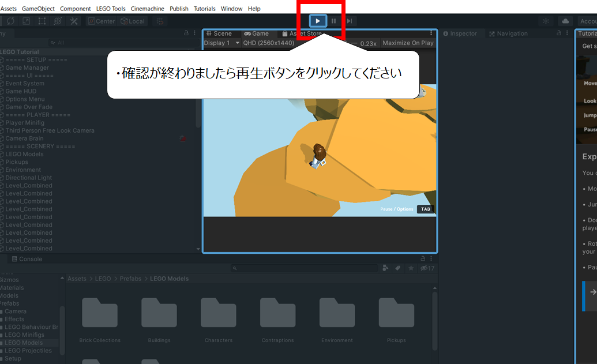Image resolution: width=597 pixels, height=364 pixels.
Task: Select the Scale tool in toolbar
Action: pos(27,21)
